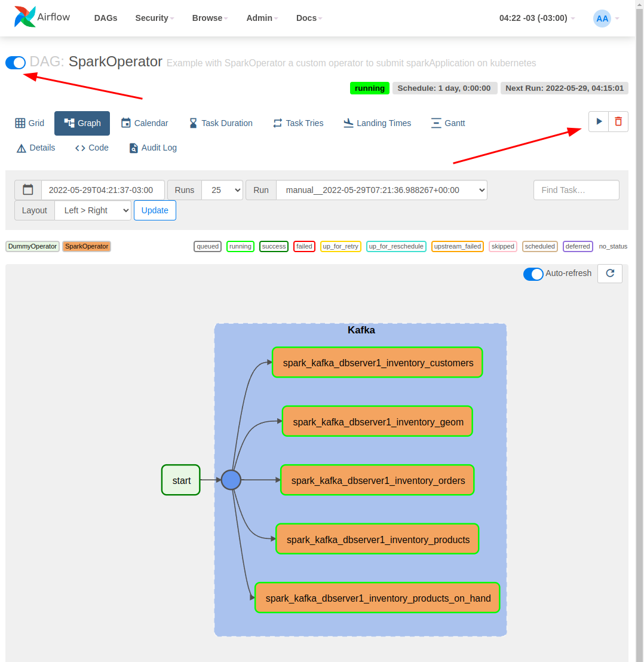Select the Graph view tab

tap(82, 123)
